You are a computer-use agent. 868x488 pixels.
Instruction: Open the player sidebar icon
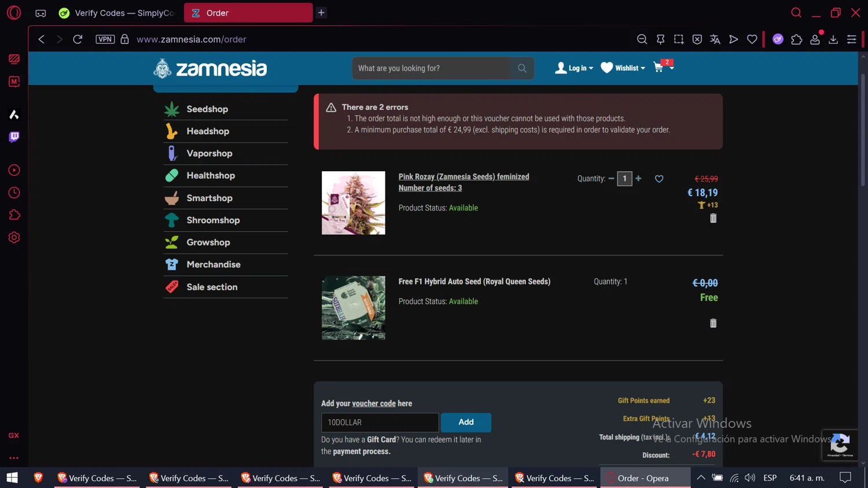pos(14,170)
